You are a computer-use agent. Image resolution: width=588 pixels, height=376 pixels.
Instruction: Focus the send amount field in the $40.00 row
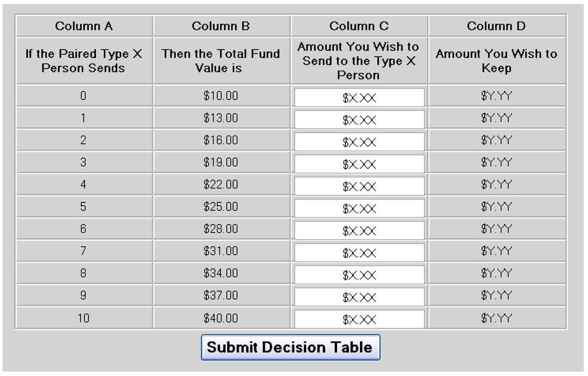pyautogui.click(x=359, y=319)
